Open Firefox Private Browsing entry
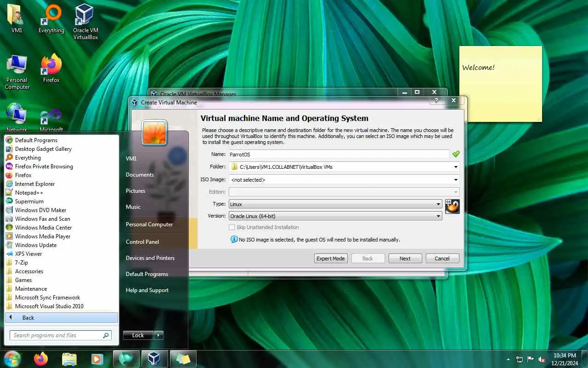This screenshot has width=588, height=368. click(44, 167)
